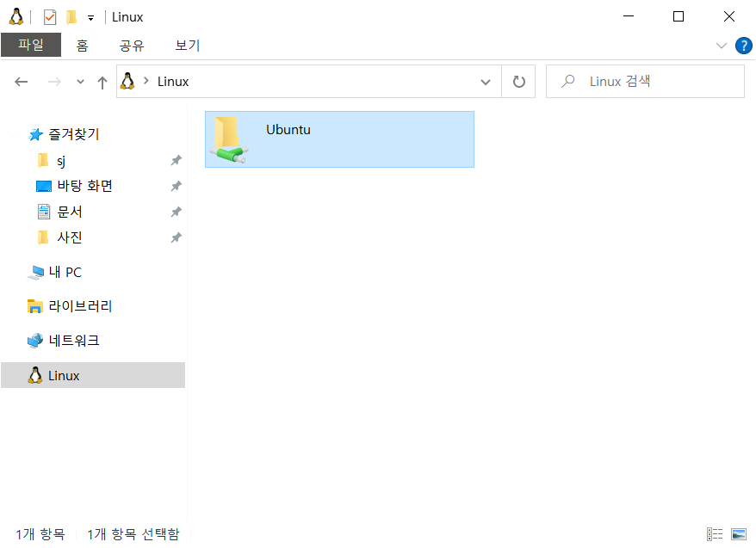Click the 1개 항목 선택함 status text
This screenshot has width=756, height=548.
click(133, 534)
